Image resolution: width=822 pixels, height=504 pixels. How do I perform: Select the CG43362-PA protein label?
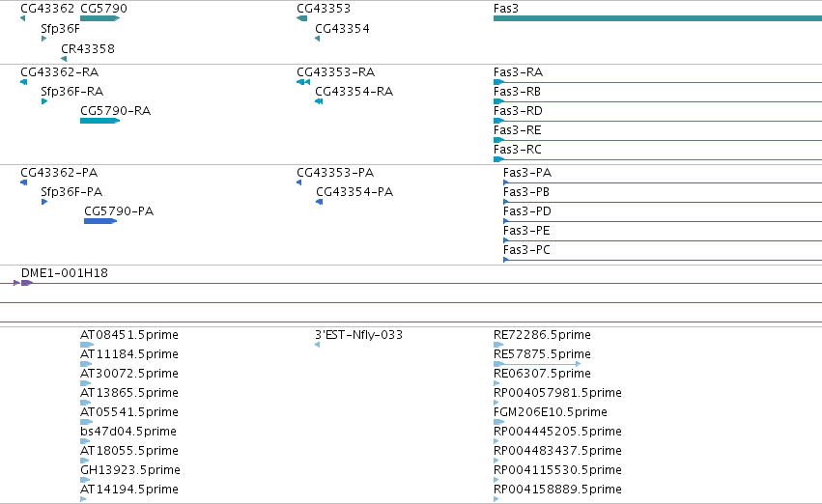(x=59, y=173)
